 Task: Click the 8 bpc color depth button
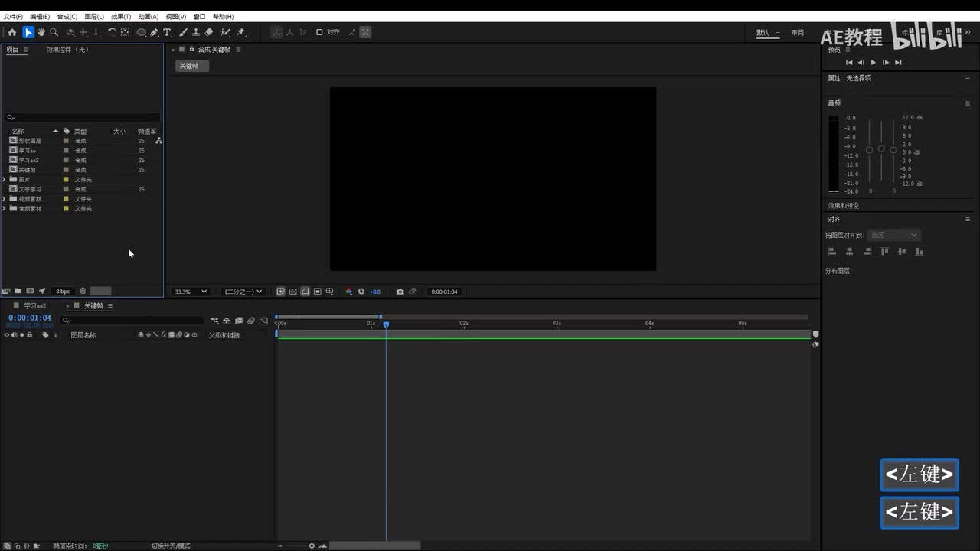[63, 292]
